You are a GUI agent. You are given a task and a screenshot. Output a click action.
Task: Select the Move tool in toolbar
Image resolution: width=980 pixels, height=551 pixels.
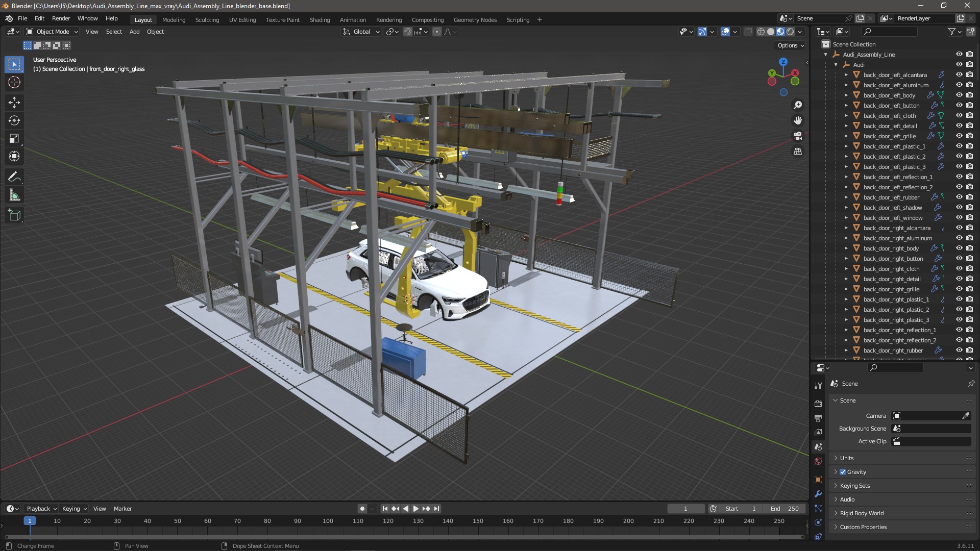pyautogui.click(x=15, y=102)
